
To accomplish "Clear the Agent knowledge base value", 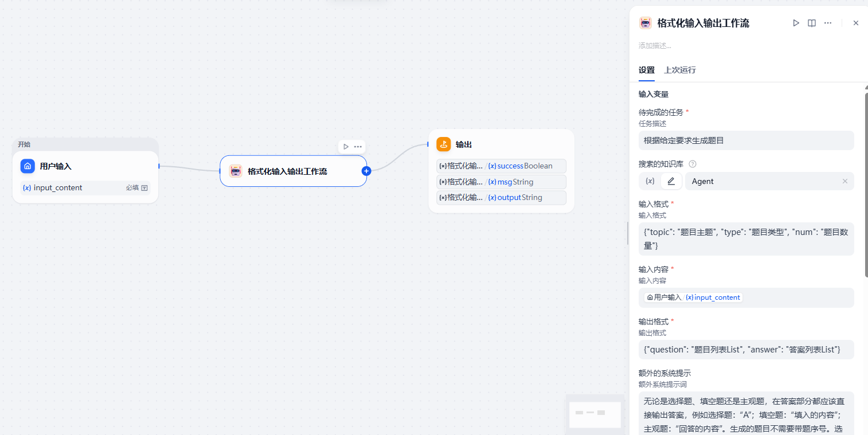I will [x=844, y=181].
